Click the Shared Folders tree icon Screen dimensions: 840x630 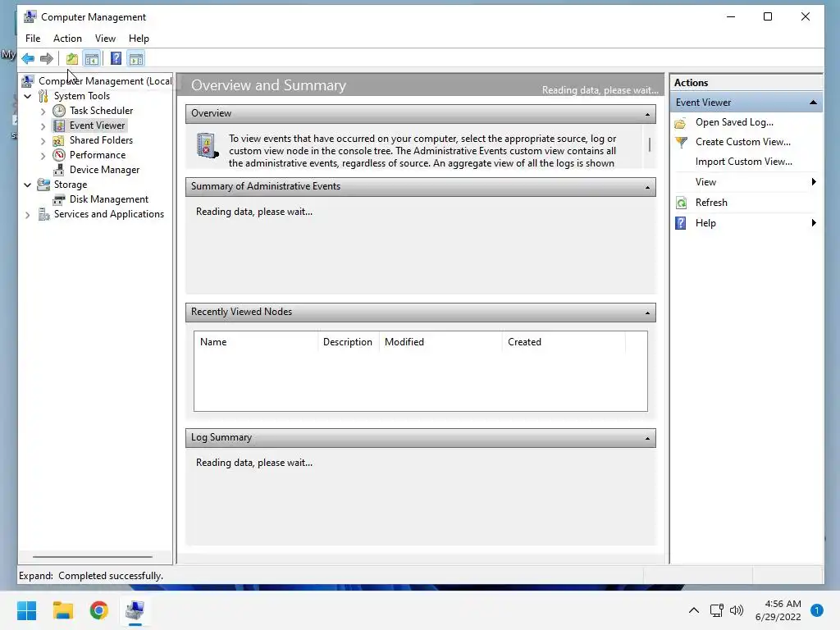[59, 140]
